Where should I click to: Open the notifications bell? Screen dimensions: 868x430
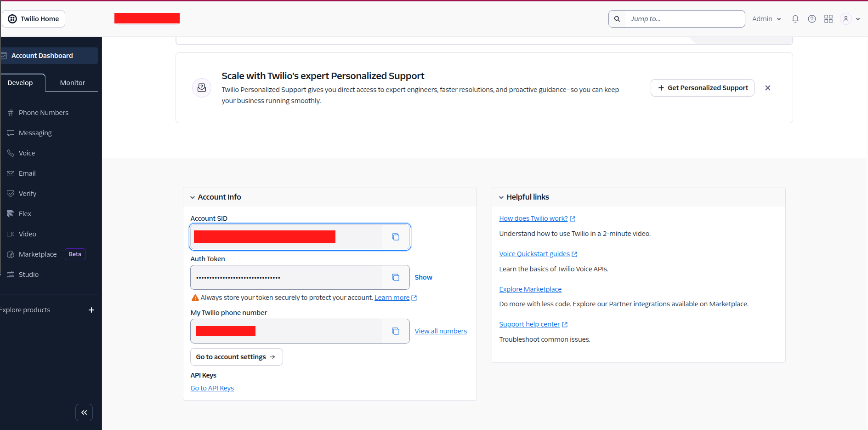coord(795,18)
